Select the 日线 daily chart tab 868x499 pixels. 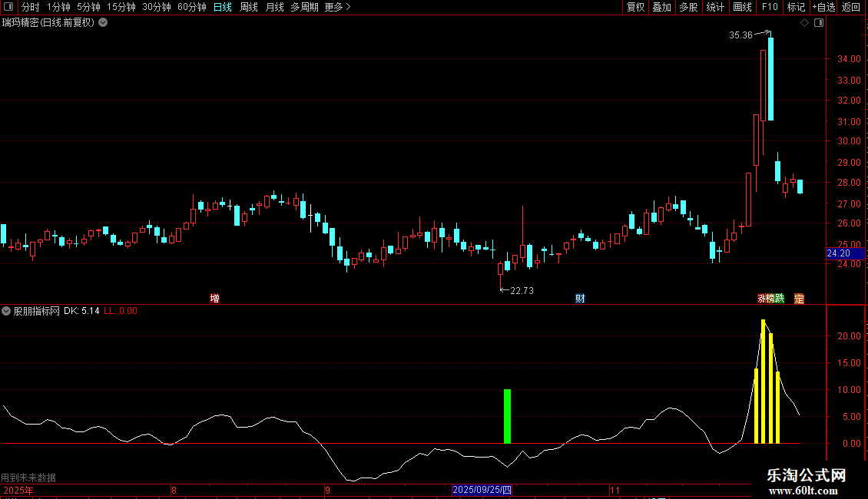(223, 7)
